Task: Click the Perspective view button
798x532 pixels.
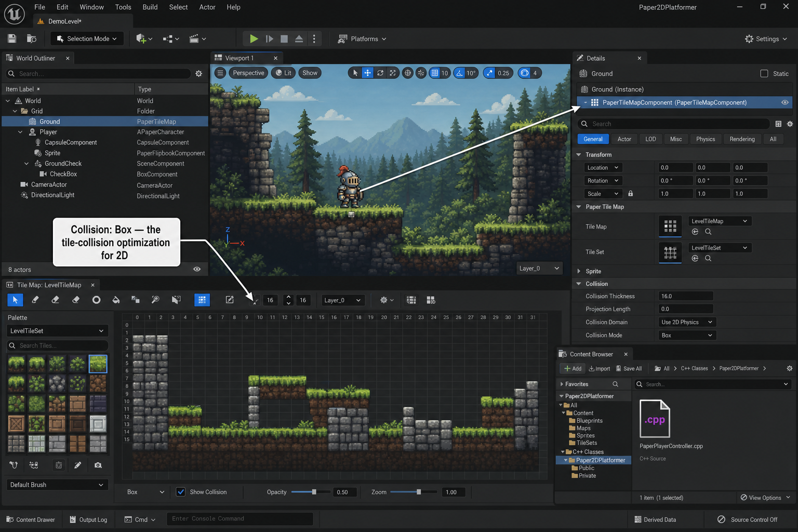Action: [x=248, y=73]
